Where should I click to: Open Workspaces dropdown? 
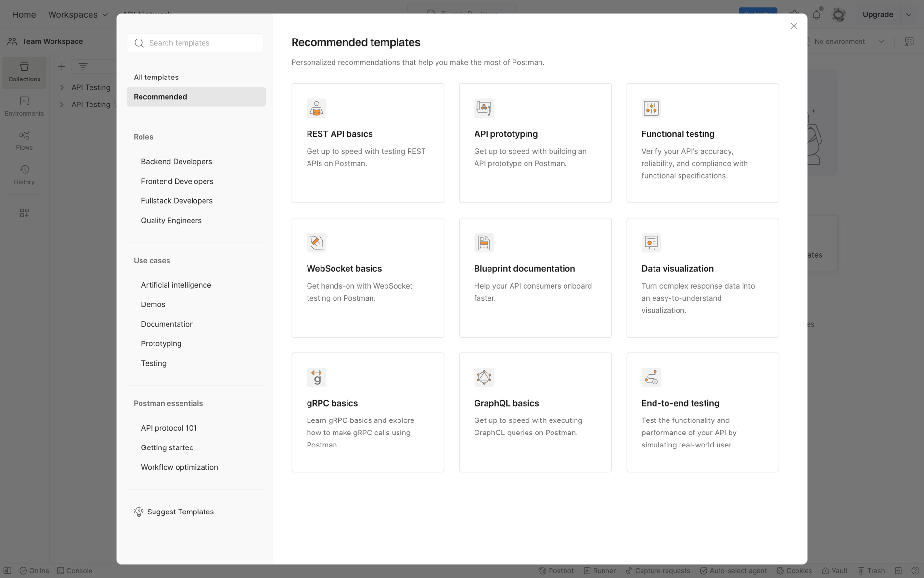78,14
